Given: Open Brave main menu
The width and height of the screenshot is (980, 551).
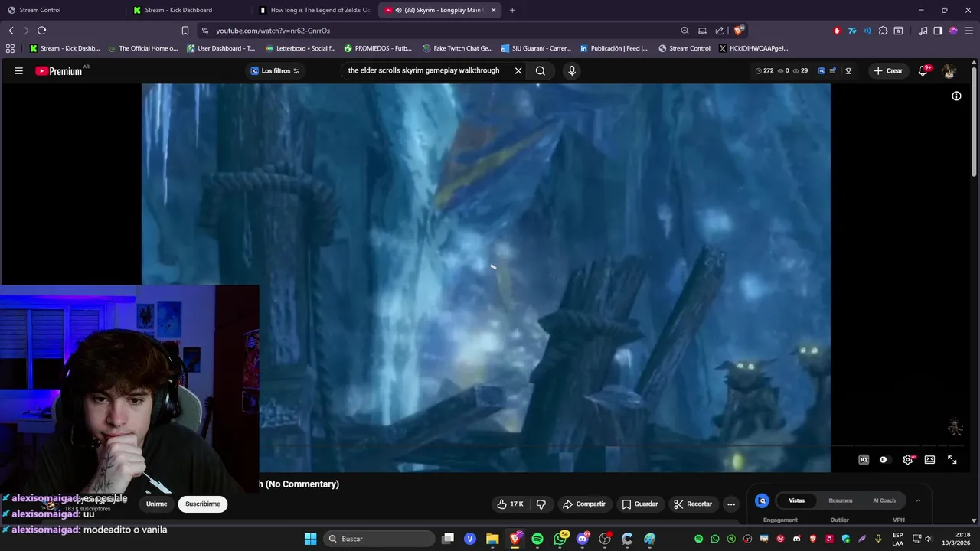Looking at the screenshot, I should 969,31.
